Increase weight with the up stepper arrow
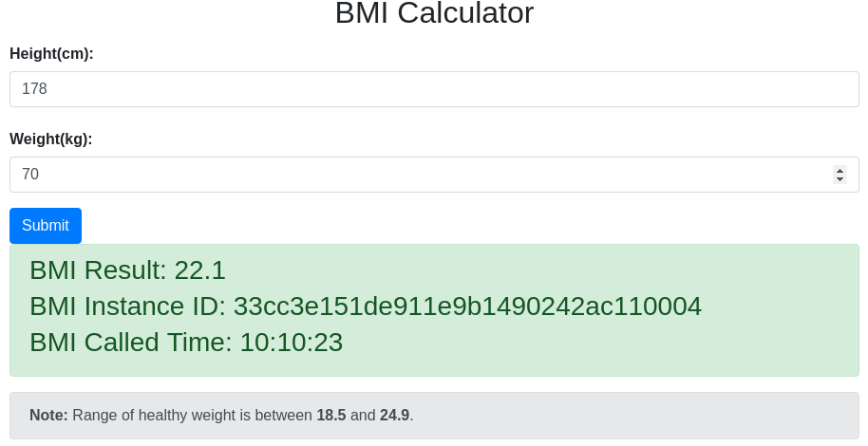Viewport: 868px width, 446px height. click(x=840, y=170)
